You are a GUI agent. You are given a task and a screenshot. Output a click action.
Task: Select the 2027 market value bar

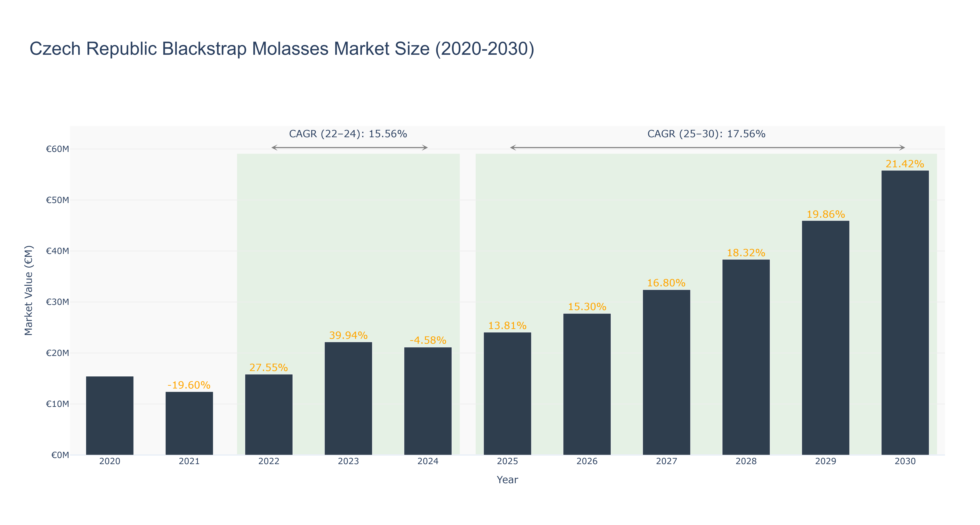click(x=666, y=372)
